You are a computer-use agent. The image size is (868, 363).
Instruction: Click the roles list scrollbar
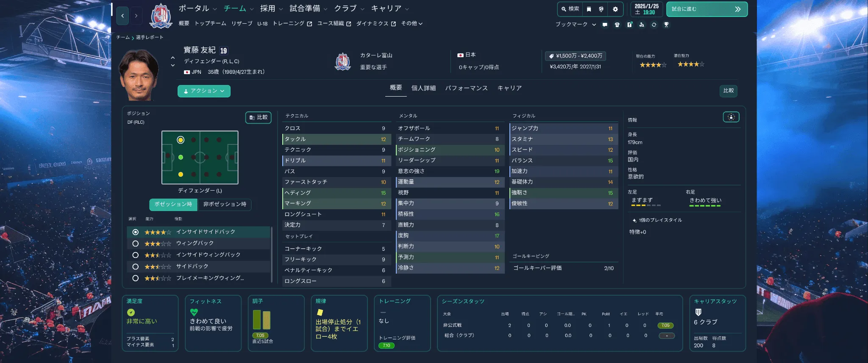click(x=271, y=255)
